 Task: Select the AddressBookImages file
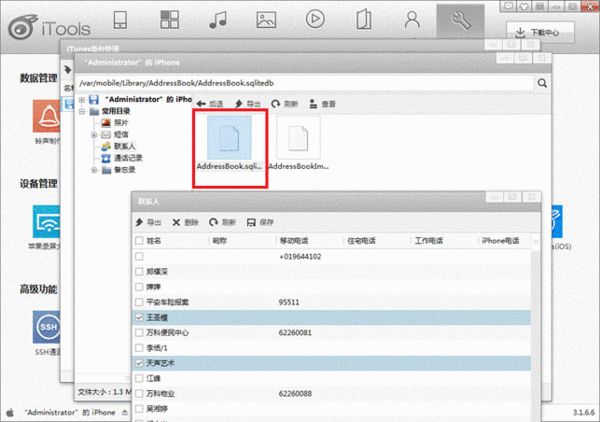click(298, 143)
